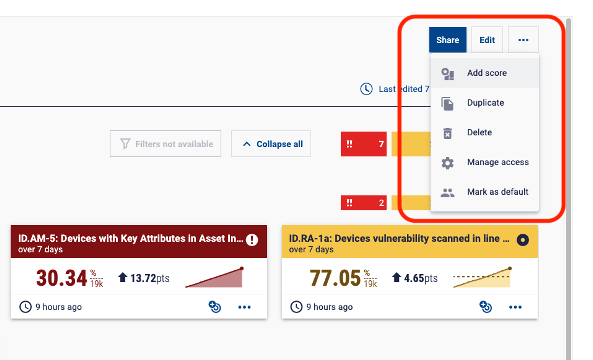This screenshot has width=593, height=360.
Task: Open the ID.RA-1a Devices vulnerability scanned card
Action: pos(410,272)
